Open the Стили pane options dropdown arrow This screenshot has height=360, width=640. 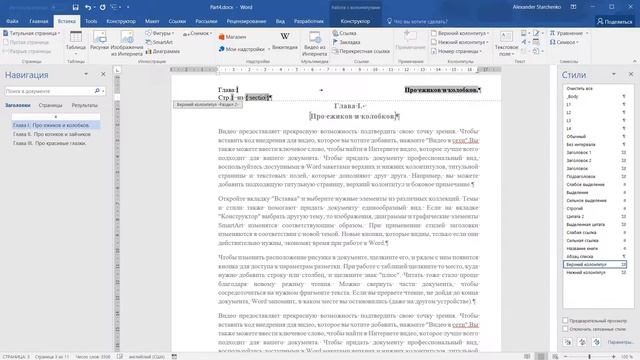click(613, 74)
